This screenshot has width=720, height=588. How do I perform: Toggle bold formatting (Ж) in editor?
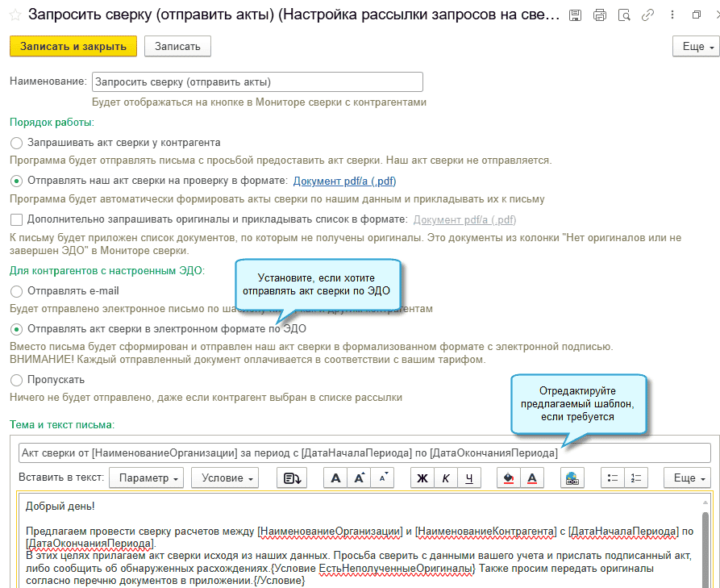pyautogui.click(x=421, y=478)
